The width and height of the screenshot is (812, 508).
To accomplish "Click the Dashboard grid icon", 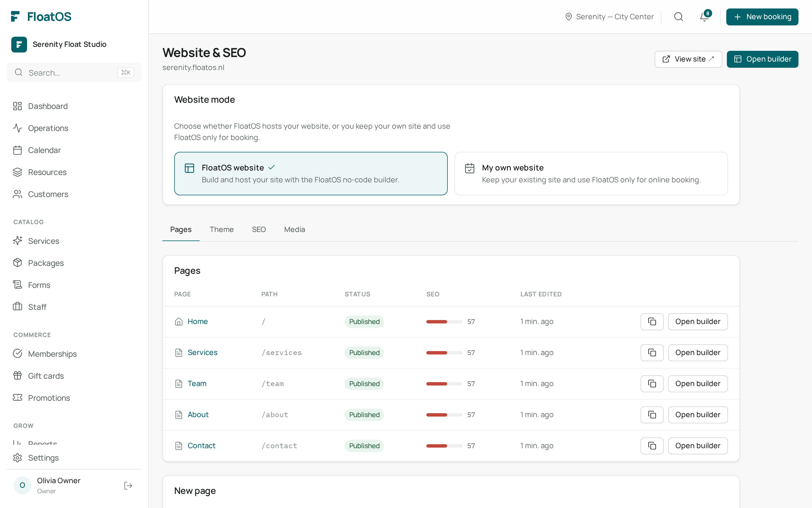I will (x=17, y=106).
